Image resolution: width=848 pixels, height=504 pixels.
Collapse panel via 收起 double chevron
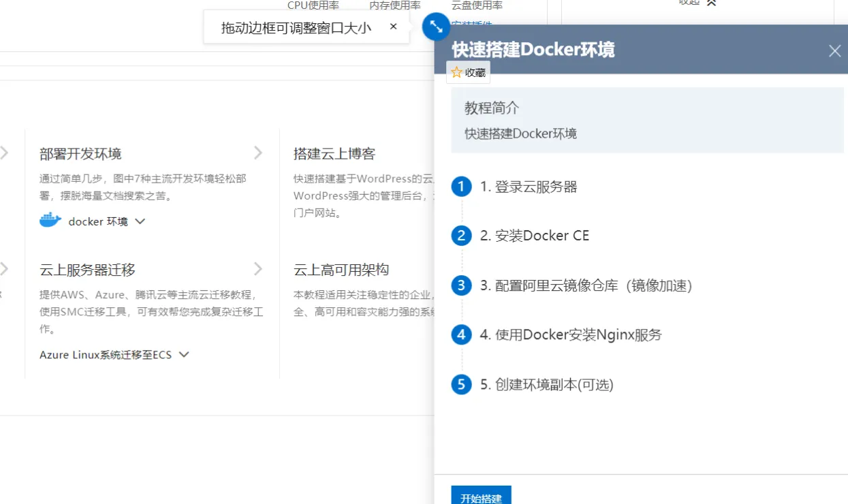click(711, 3)
